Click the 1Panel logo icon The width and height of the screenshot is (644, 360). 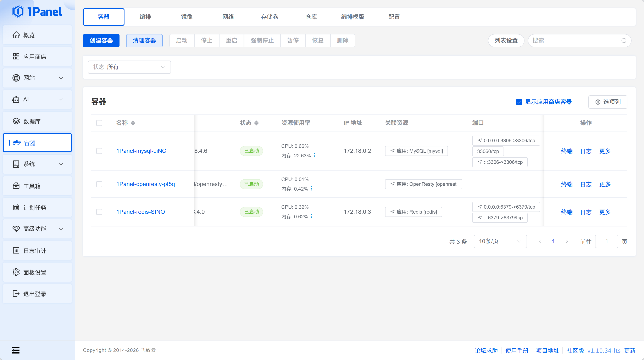18,11
